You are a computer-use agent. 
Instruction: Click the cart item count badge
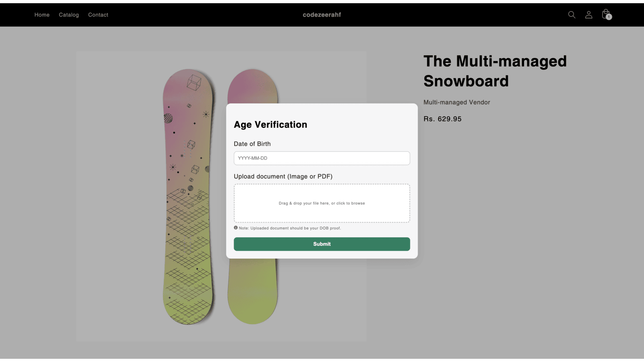click(609, 17)
